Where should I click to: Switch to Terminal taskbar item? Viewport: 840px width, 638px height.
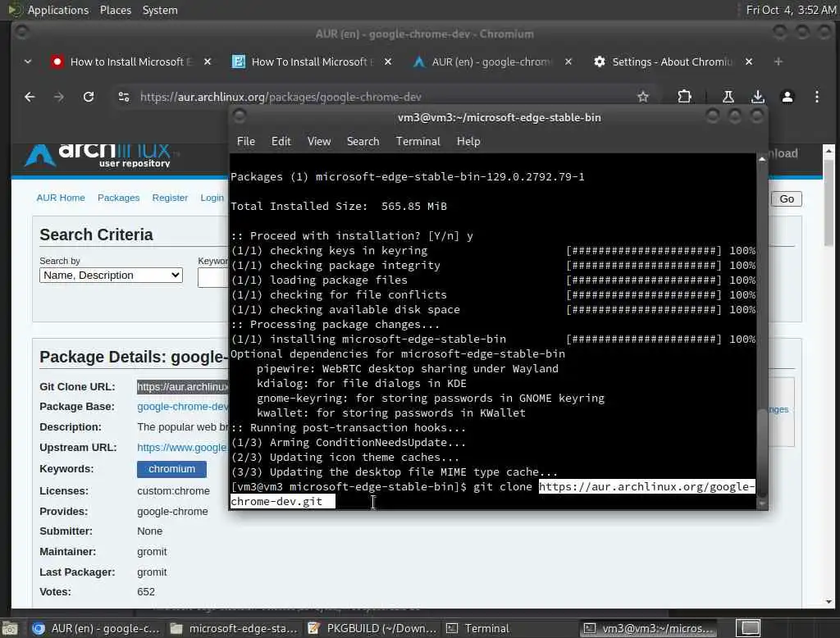tap(509, 628)
